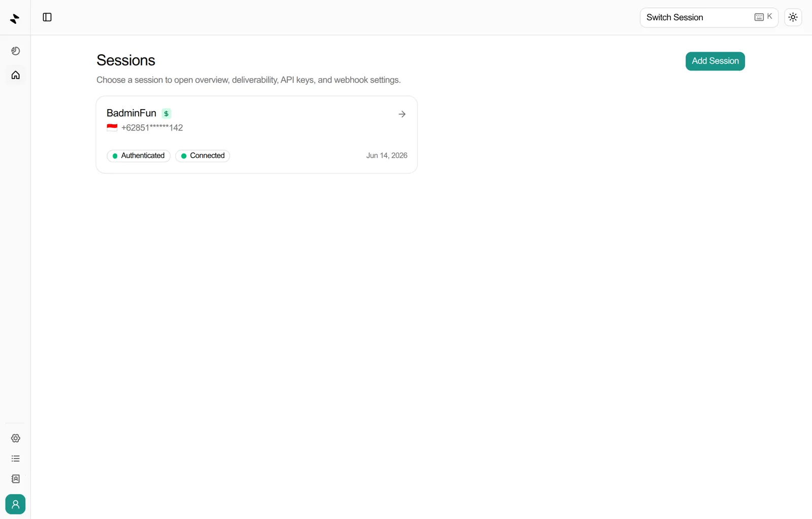Screen dimensions: 812x519
Task: Go to the home sidebar icon
Action: coord(16,75)
